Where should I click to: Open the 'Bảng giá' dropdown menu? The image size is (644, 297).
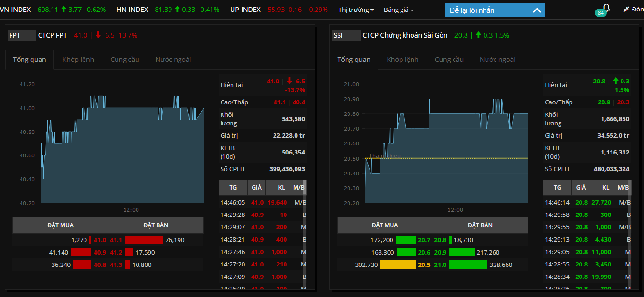(x=399, y=10)
